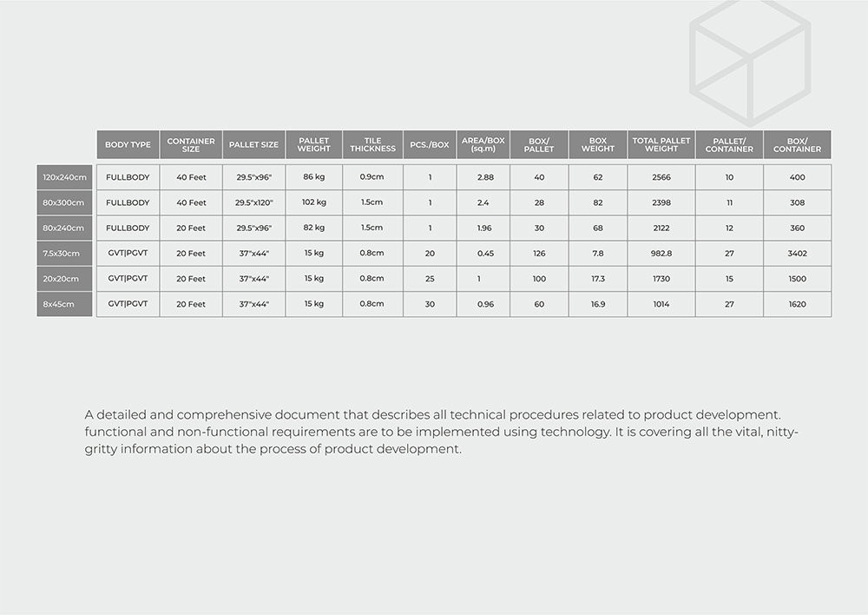Click the 20x20cm row label
This screenshot has width=868, height=615.
tap(65, 279)
